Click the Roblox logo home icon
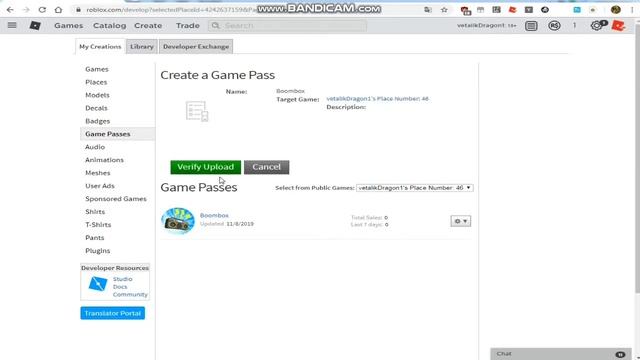Screen dimensions: 640x360 pyautogui.click(x=35, y=25)
